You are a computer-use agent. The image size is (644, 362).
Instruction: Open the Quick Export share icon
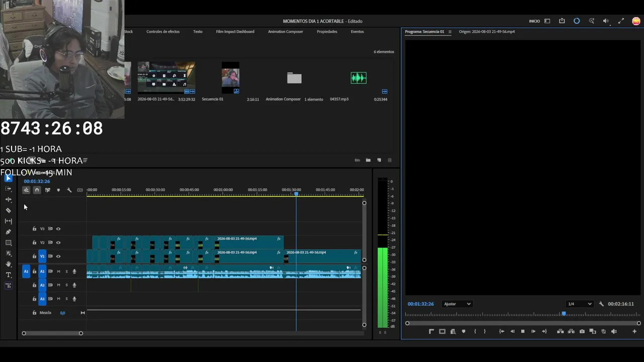[562, 21]
